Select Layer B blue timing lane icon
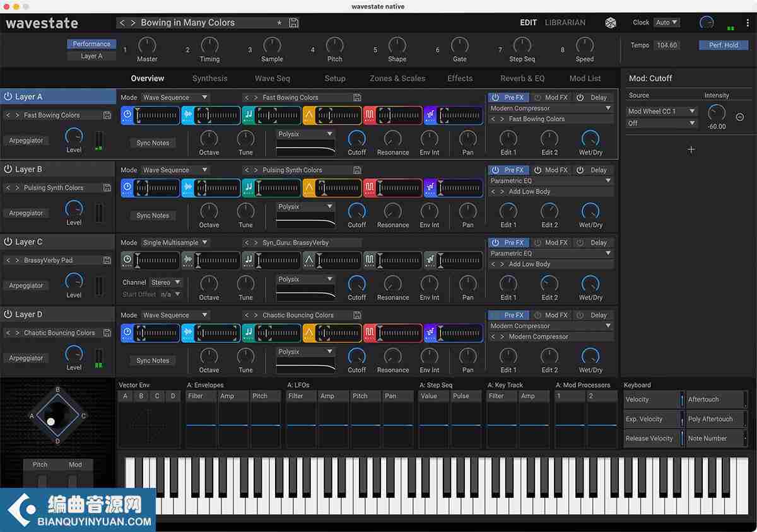Screen dimensions: 757x532 tap(127, 188)
